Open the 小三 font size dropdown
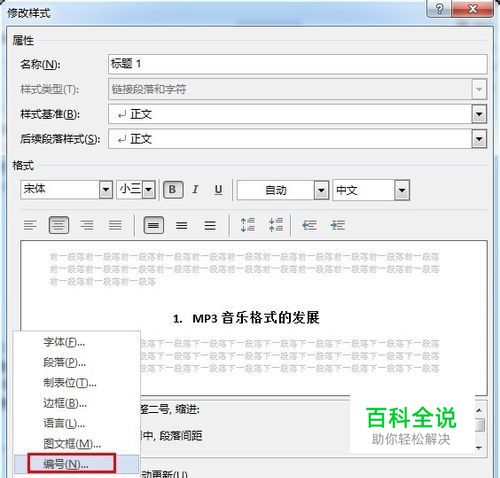500x478 pixels. (149, 190)
